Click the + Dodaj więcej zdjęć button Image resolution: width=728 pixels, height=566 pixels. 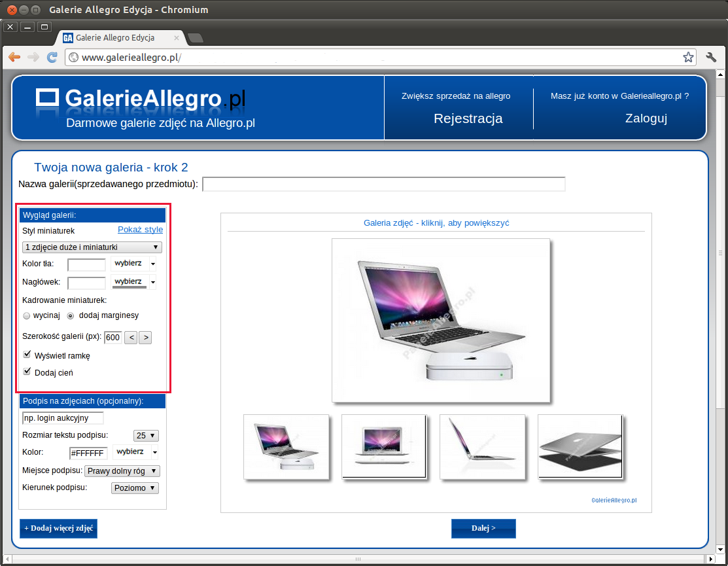coord(58,529)
